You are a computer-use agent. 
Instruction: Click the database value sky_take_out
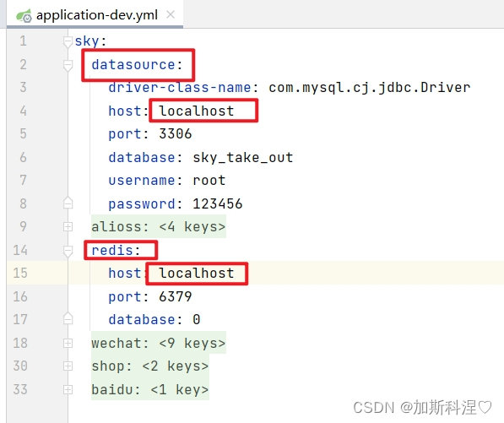(243, 158)
